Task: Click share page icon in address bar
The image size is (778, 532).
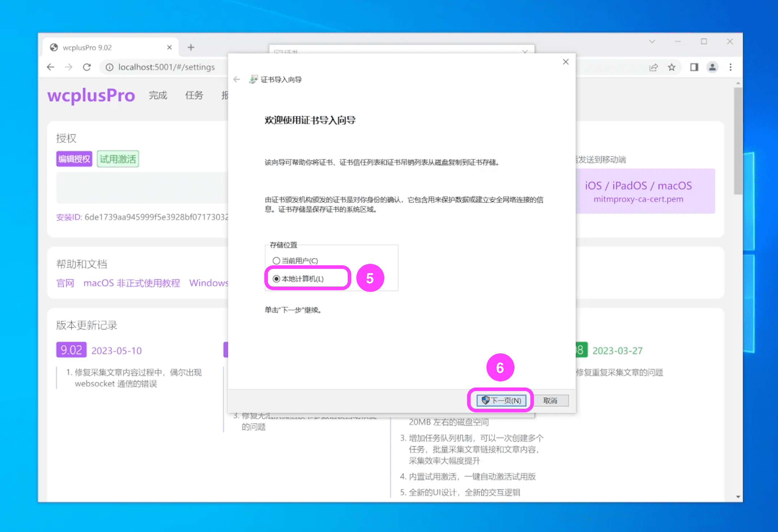Action: click(x=653, y=67)
